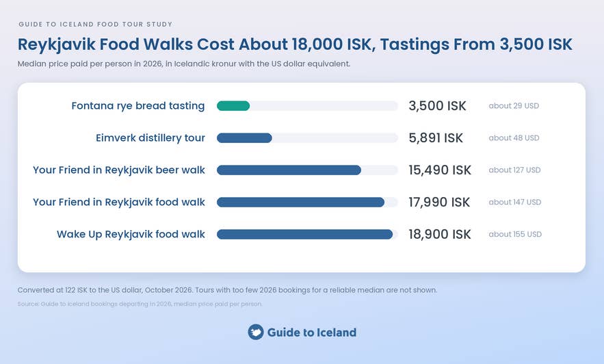The image size is (604, 364).
Task: Click the '3,500 ISK' value
Action: tap(437, 106)
